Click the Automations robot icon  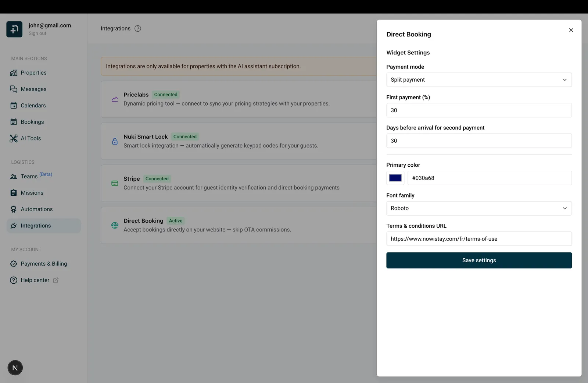[x=14, y=209]
